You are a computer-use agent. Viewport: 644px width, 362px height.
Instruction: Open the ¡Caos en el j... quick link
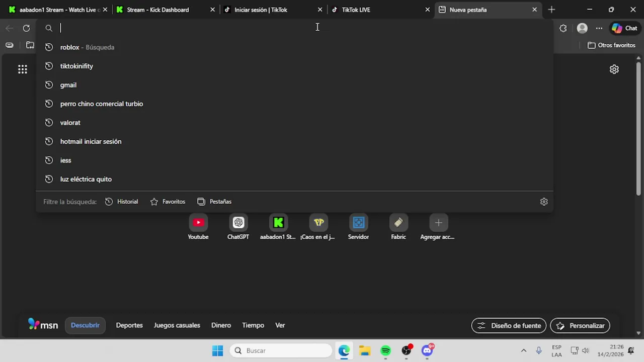point(318,227)
